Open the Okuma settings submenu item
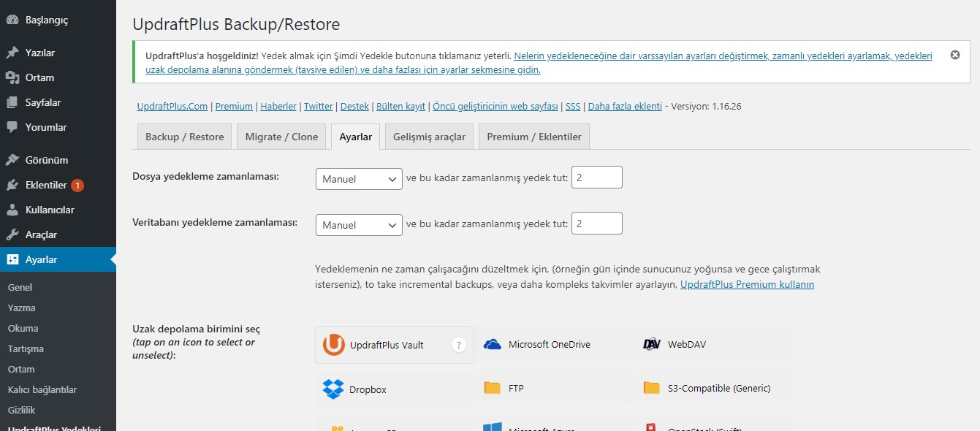This screenshot has height=431, width=980. [x=23, y=328]
